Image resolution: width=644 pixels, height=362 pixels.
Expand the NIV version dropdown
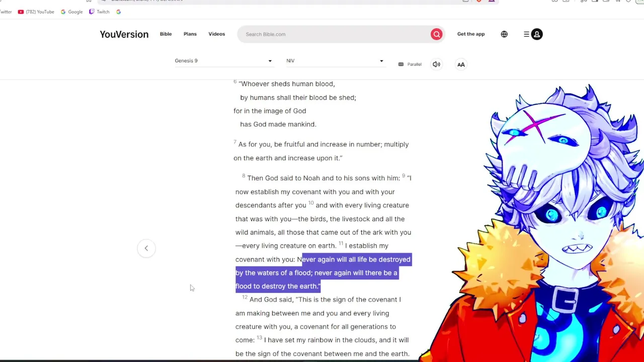coord(335,61)
